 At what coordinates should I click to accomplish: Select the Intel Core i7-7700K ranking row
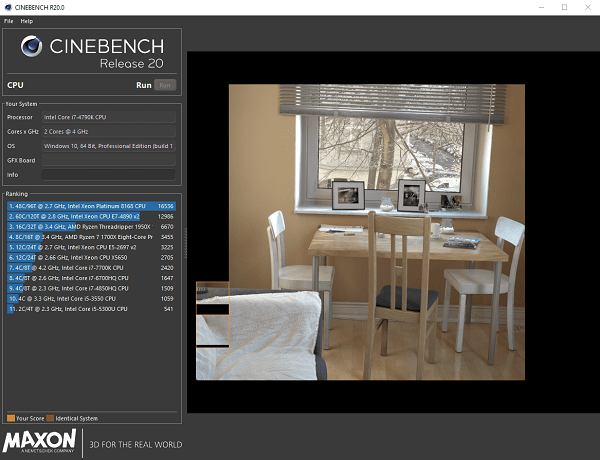coord(90,267)
